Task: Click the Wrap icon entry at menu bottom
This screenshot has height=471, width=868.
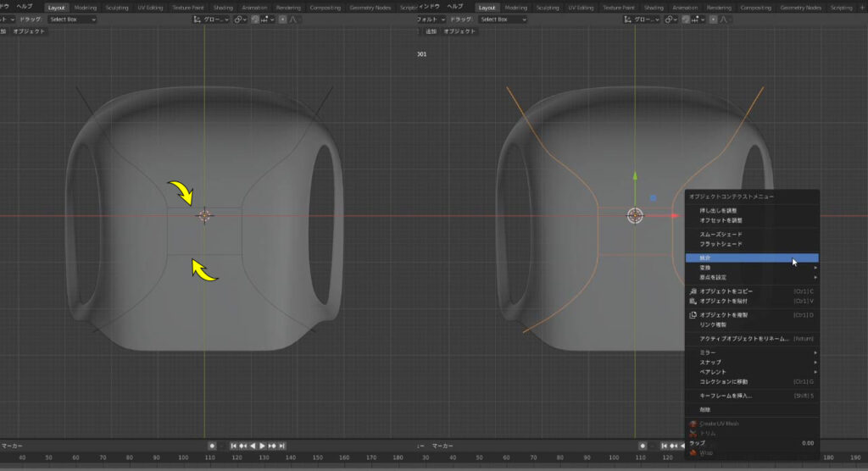Action: [752, 452]
